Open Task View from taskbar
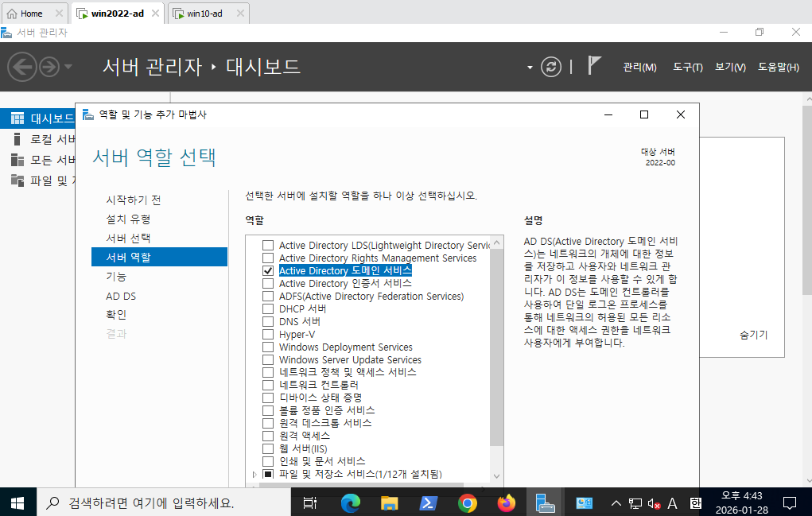The image size is (812, 516). click(x=309, y=502)
